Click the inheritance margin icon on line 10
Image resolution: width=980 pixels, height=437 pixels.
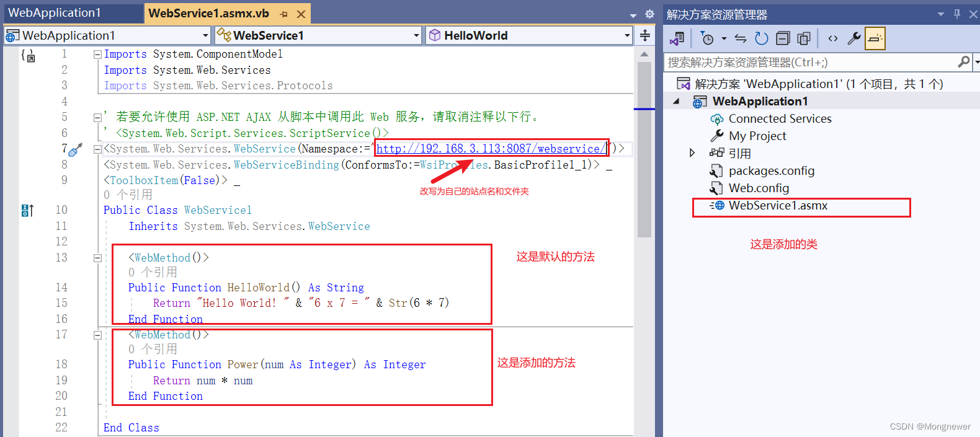pyautogui.click(x=27, y=211)
